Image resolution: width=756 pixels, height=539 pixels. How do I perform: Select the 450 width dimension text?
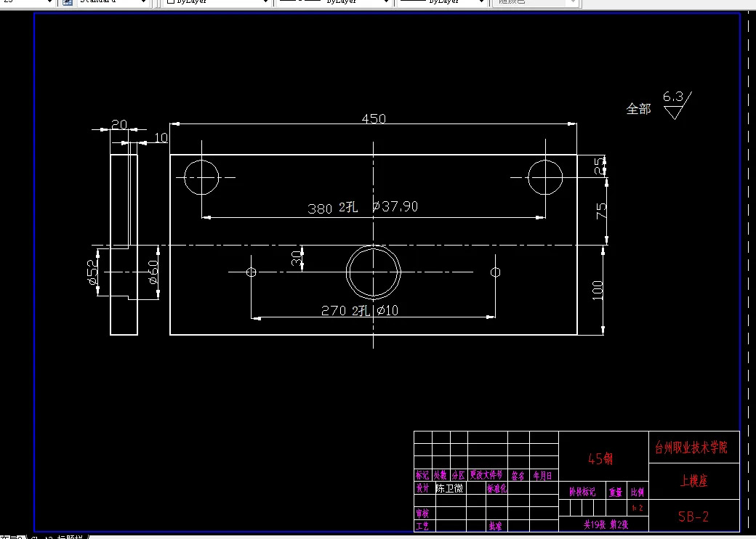click(374, 118)
